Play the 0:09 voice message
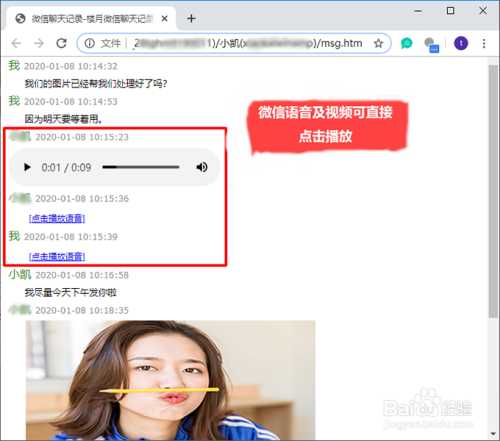Screen dimensions: 500x441 click(27, 167)
